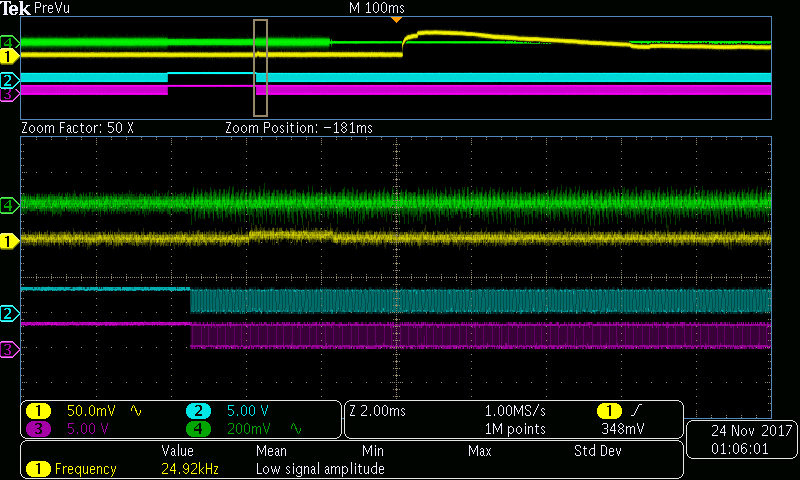
Task: Click the Mean column header
Action: [x=271, y=451]
